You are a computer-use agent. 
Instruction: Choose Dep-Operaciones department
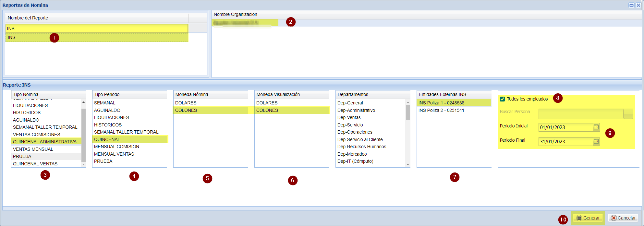tap(371, 132)
